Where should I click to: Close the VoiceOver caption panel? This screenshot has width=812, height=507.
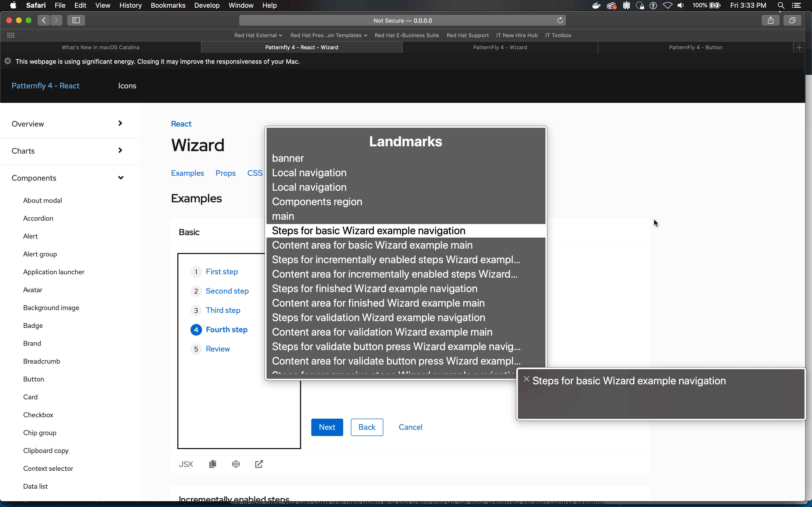tap(526, 379)
